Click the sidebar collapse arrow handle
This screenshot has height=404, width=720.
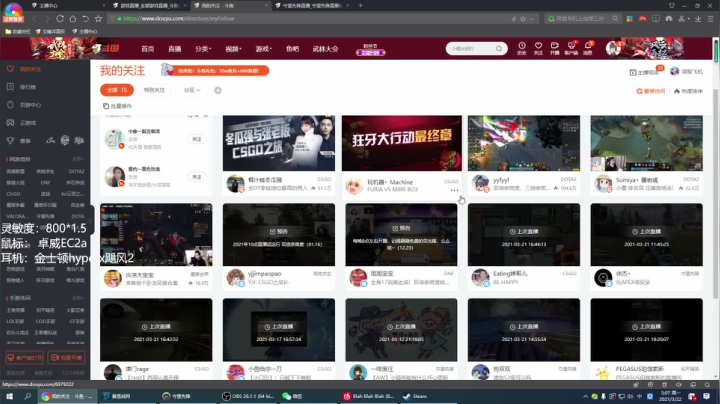click(x=91, y=221)
